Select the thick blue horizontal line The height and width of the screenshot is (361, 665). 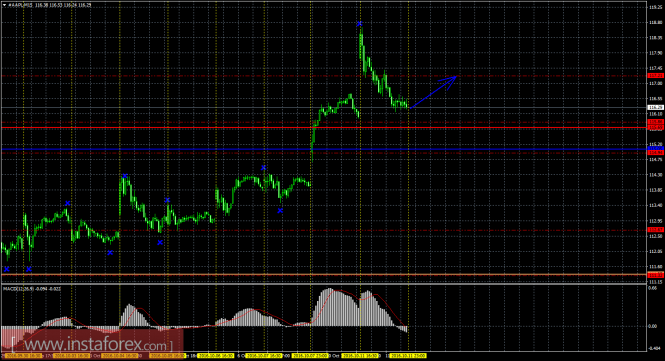(x=324, y=149)
